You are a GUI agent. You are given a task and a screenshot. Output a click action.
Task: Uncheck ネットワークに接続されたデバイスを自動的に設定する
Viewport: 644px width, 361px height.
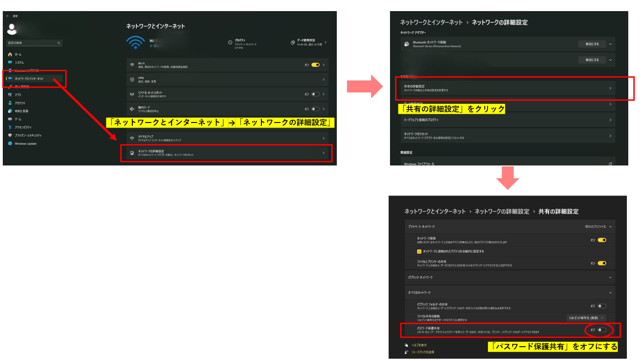(419, 251)
